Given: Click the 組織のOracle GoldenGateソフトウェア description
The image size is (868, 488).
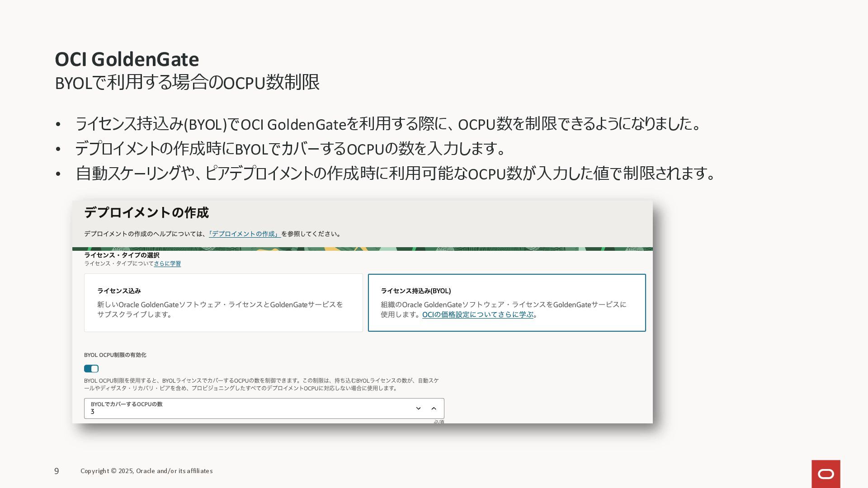Looking at the screenshot, I should pyautogui.click(x=504, y=310).
